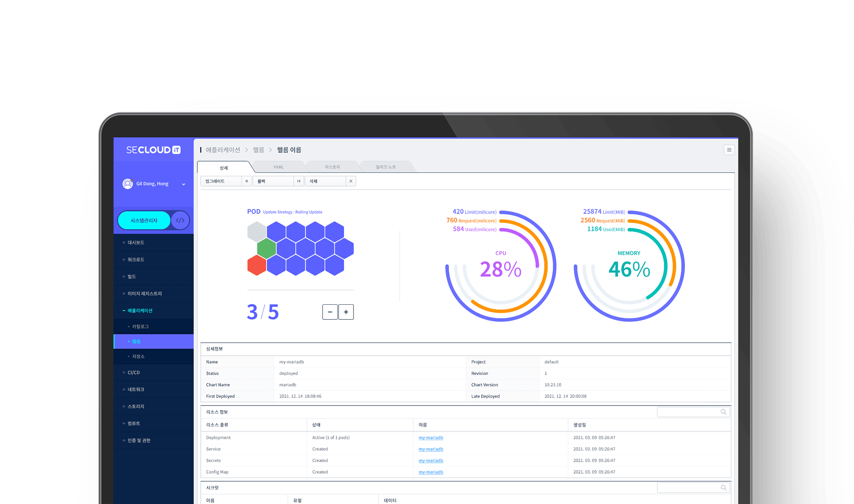This screenshot has width=854, height=504.
Task: Increase pod count with plus button
Action: pyautogui.click(x=346, y=312)
